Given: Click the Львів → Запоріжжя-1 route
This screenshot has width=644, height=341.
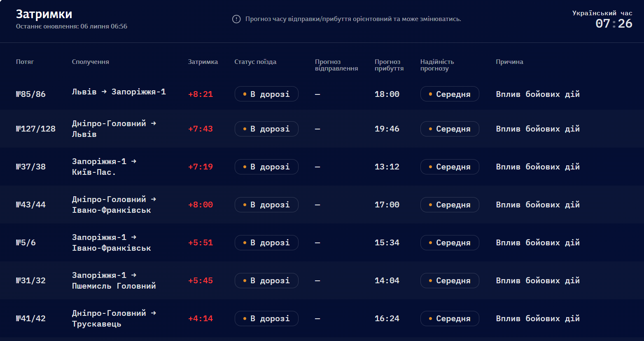Looking at the screenshot, I should pos(119,92).
